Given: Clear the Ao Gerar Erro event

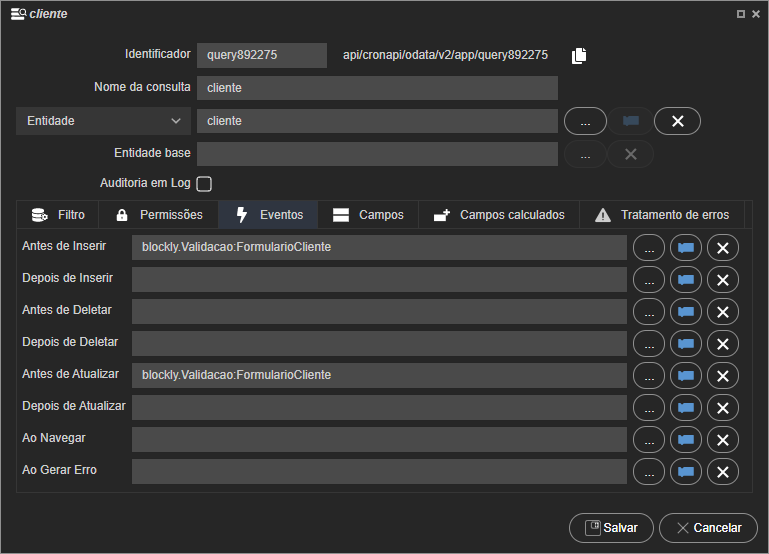Looking at the screenshot, I should click(723, 472).
